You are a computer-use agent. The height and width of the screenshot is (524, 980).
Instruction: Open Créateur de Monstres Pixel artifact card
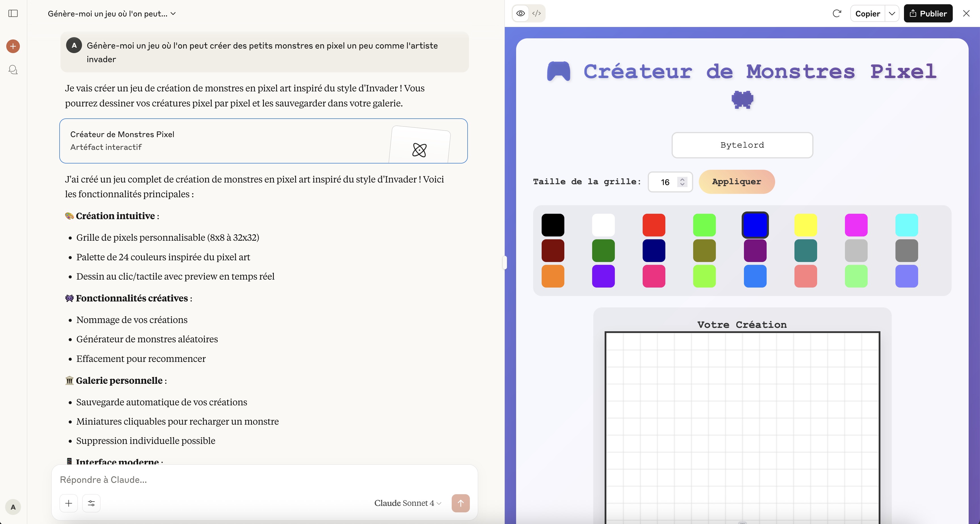(x=263, y=141)
